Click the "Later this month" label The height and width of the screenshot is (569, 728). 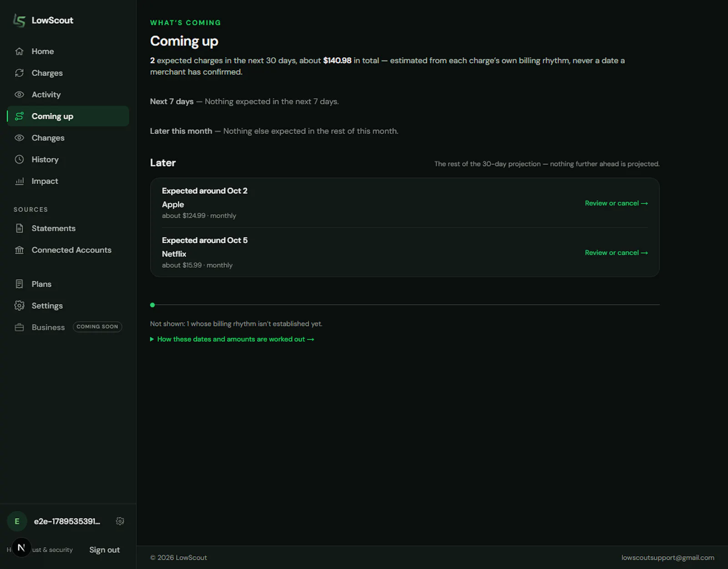pyautogui.click(x=181, y=131)
